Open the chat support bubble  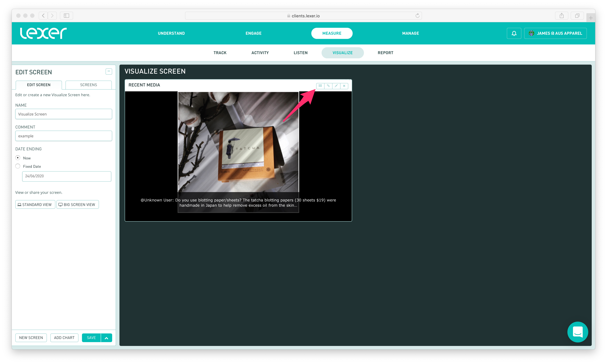[x=578, y=332]
